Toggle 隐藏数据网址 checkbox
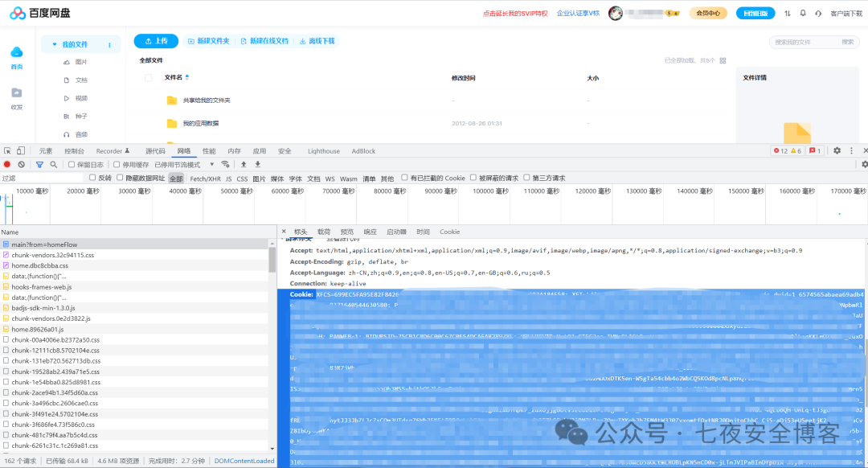This screenshot has height=468, width=868. click(x=120, y=178)
